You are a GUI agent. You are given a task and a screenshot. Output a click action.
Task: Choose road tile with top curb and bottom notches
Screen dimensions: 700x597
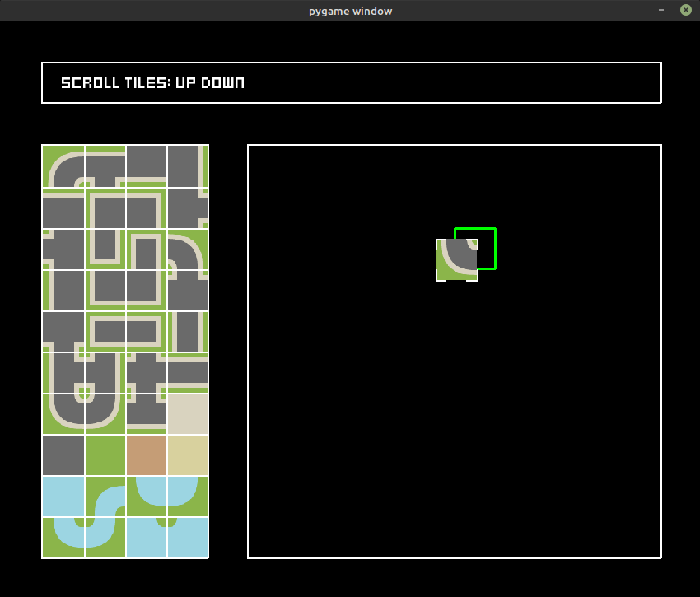[105, 166]
